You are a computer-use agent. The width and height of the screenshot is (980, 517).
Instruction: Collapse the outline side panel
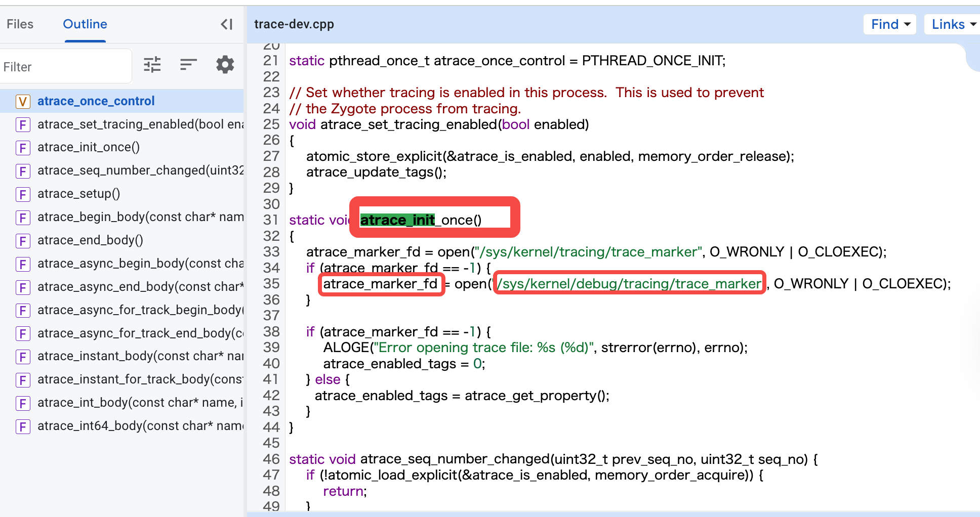coord(227,24)
